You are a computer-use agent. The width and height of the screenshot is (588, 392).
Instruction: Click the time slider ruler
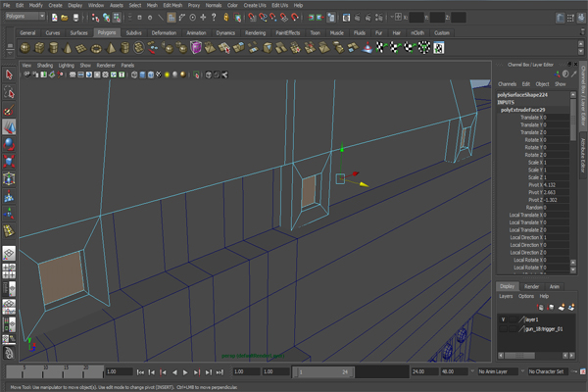click(55, 371)
